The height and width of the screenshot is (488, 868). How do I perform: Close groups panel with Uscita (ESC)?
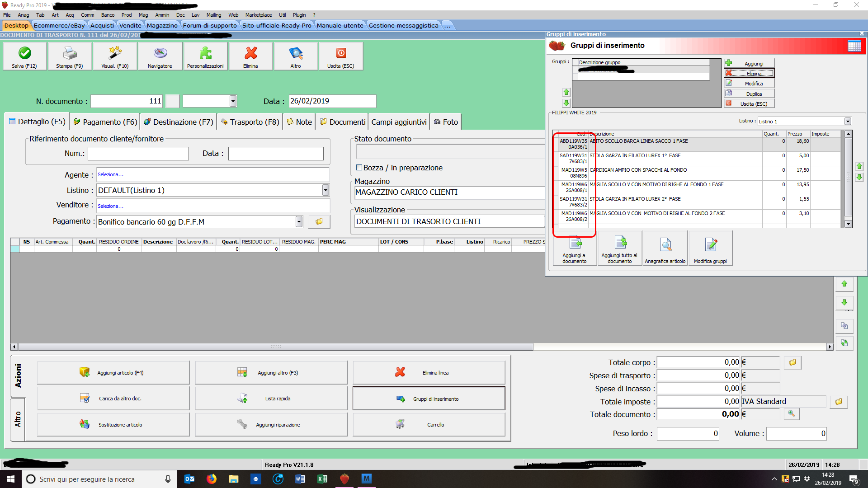749,103
